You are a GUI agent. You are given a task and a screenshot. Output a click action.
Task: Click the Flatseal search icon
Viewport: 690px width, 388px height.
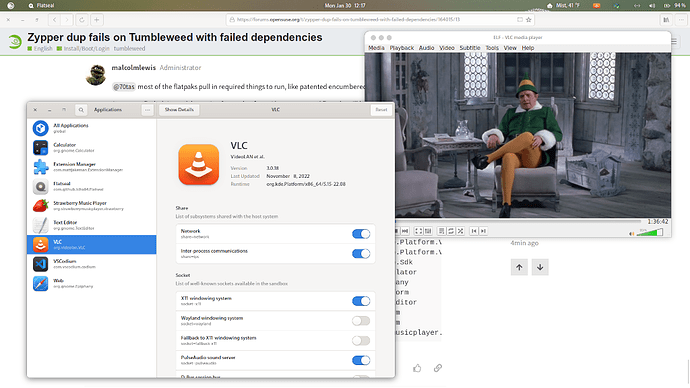click(x=81, y=110)
